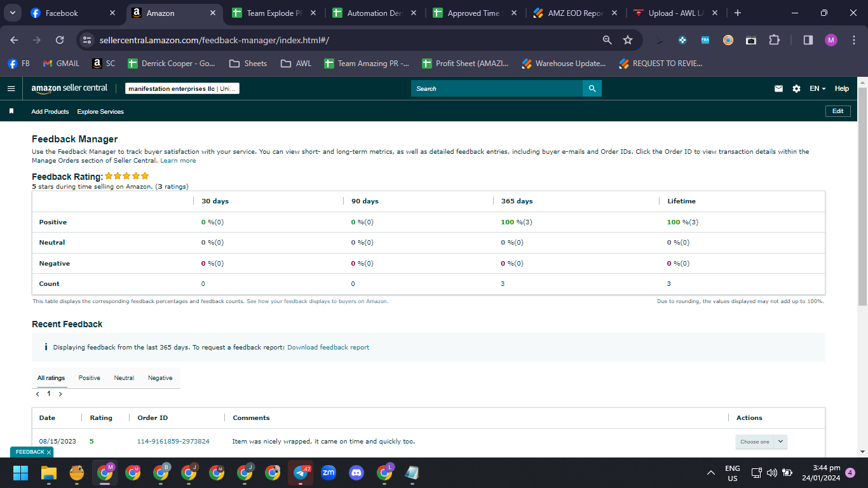Launch Discord from the taskbar

point(356,473)
